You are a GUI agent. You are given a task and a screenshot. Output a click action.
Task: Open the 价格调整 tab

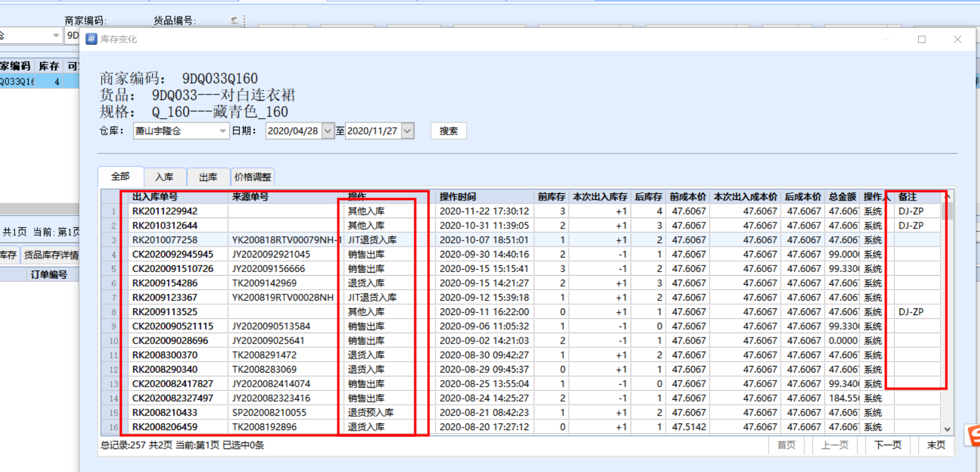pos(253,177)
